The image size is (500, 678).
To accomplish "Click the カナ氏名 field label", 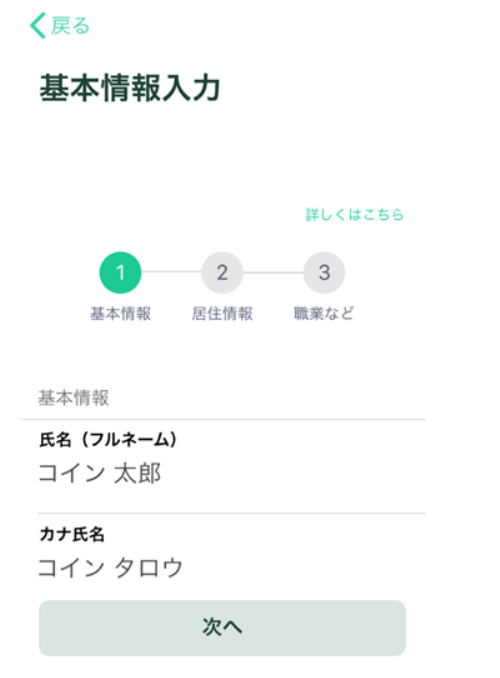I will tap(72, 534).
